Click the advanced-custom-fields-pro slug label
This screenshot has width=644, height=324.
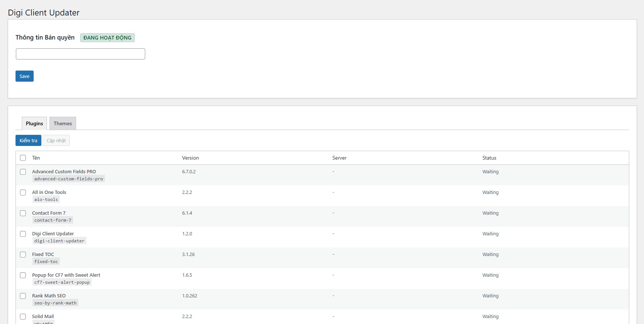[x=68, y=179]
